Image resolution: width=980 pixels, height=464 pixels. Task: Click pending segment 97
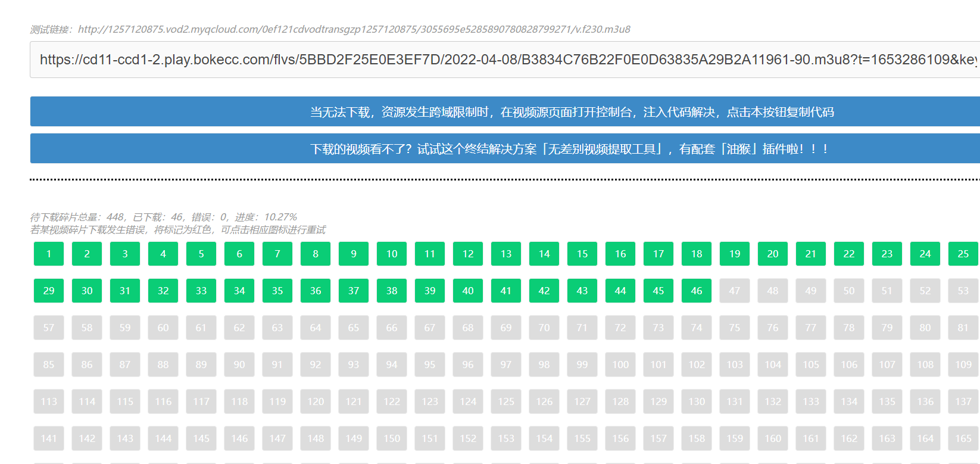506,365
